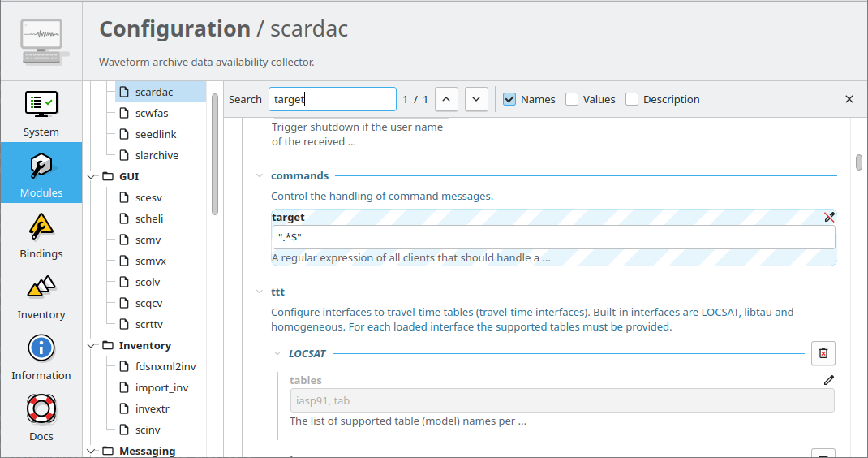Viewport: 868px width, 458px height.
Task: Collapse the LOCSAT group chevron
Action: pyautogui.click(x=277, y=353)
